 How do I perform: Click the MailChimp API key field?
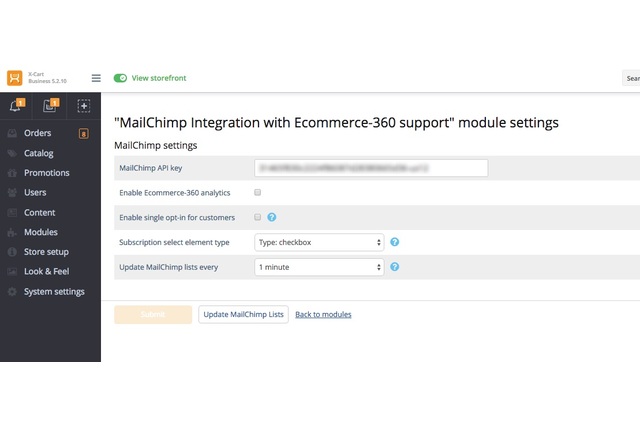(x=371, y=168)
